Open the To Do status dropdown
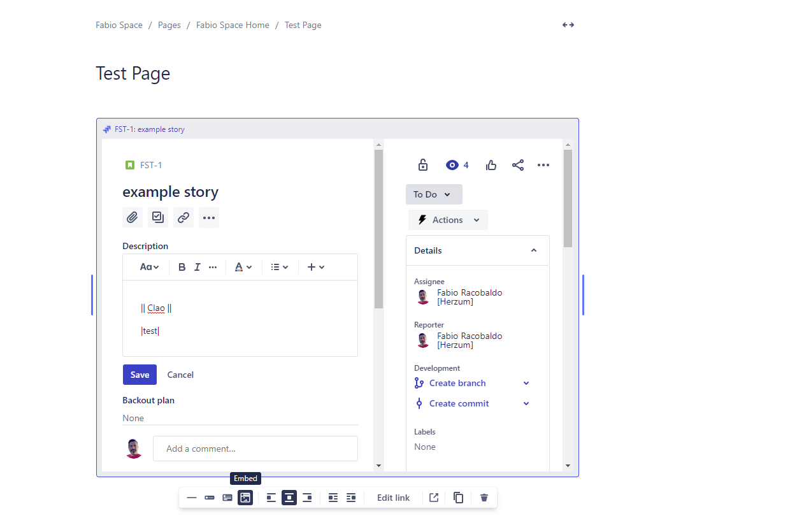Image resolution: width=797 pixels, height=532 pixels. (x=434, y=194)
